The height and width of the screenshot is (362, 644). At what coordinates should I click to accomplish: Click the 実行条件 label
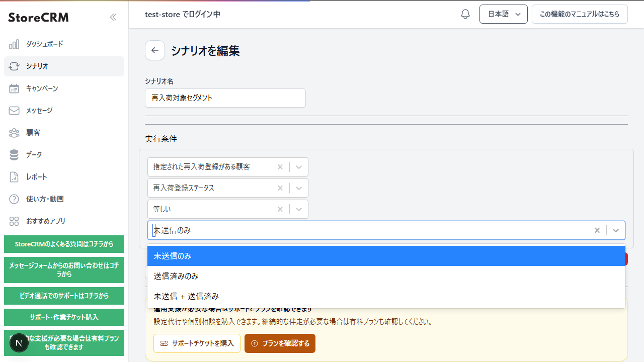[x=161, y=139]
